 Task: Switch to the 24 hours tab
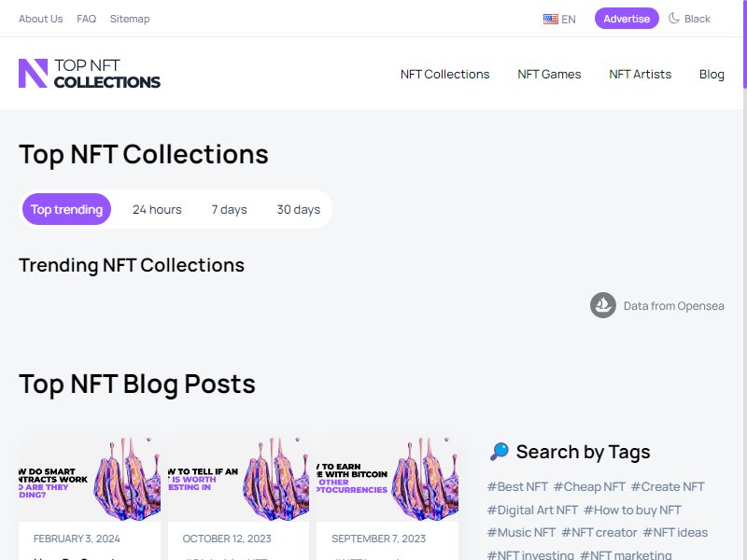[157, 209]
